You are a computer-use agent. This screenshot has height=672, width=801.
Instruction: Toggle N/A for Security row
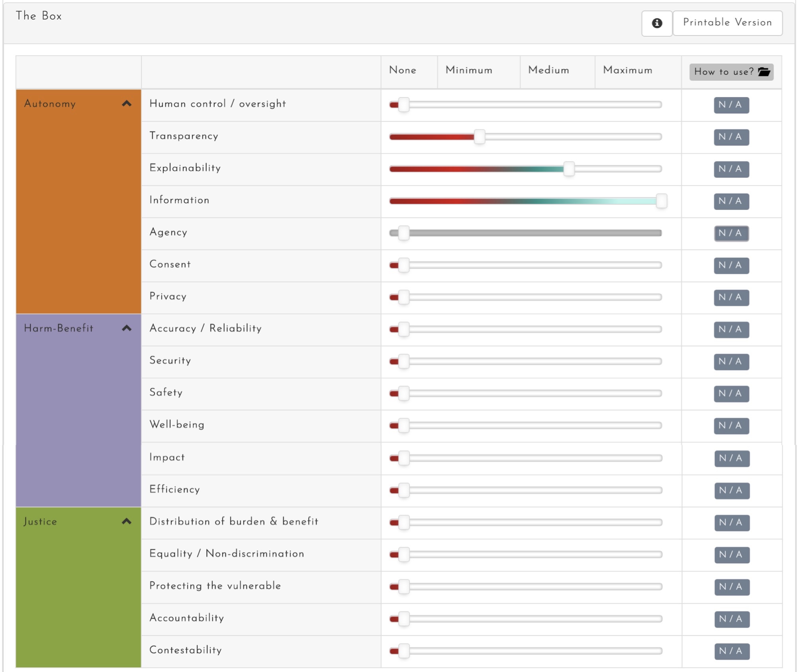[731, 362]
